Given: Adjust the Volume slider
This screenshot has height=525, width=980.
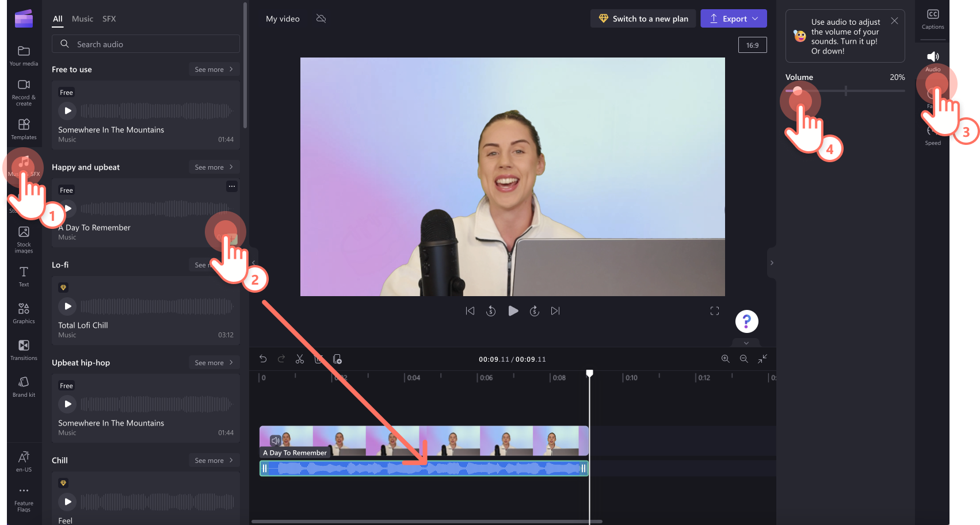Looking at the screenshot, I should pos(845,90).
